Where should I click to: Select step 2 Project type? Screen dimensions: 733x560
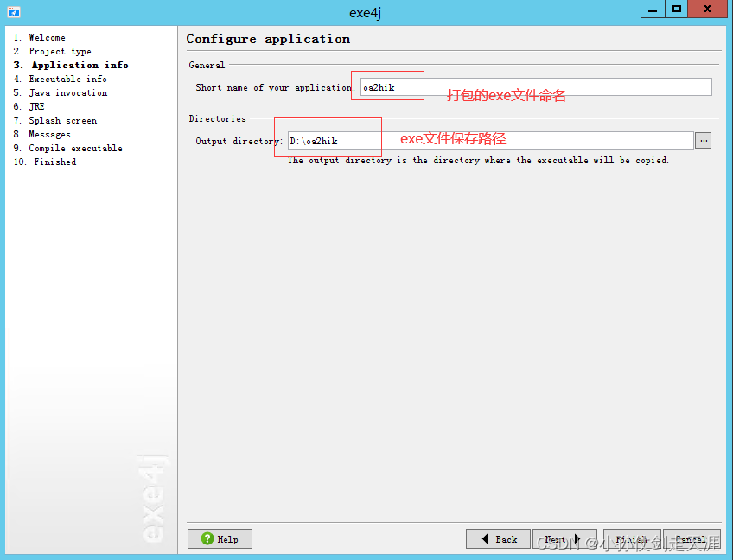(53, 51)
